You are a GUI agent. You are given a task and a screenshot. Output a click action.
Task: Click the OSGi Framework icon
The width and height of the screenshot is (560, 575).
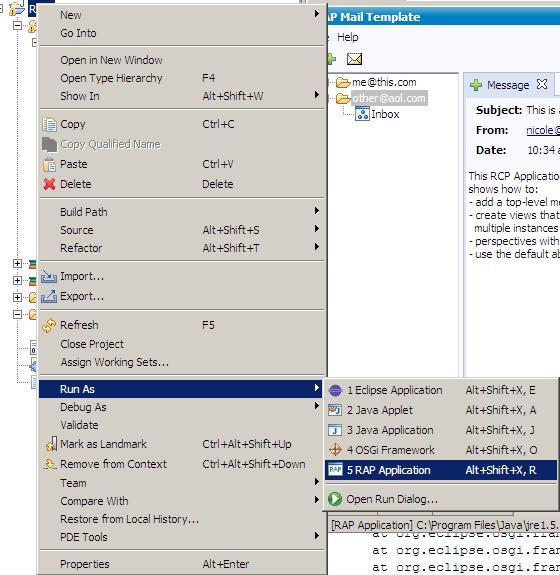335,450
